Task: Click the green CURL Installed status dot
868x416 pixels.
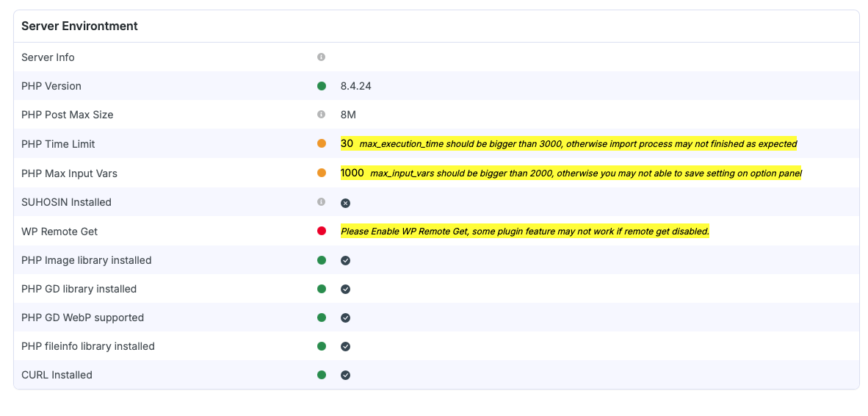Action: (x=322, y=375)
